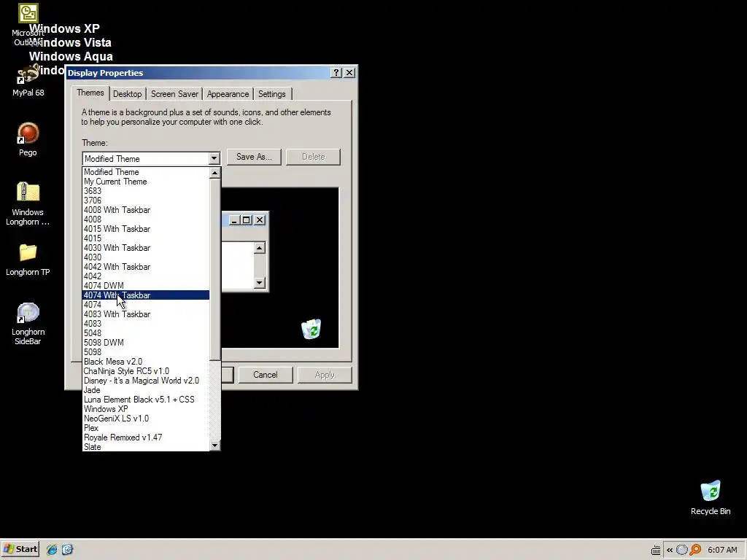Choose the Slate theme
This screenshot has height=560, width=747.
tap(146, 447)
